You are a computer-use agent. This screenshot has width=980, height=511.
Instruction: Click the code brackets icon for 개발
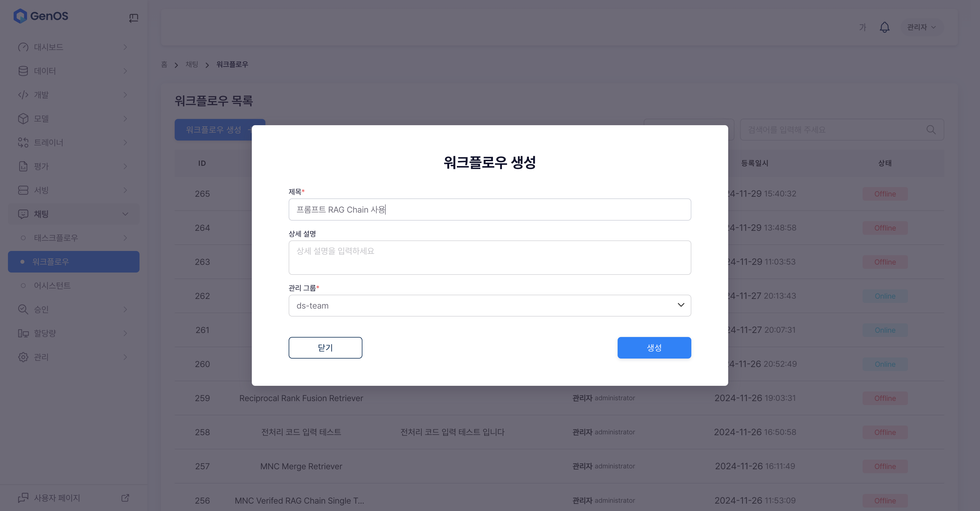[x=23, y=95]
